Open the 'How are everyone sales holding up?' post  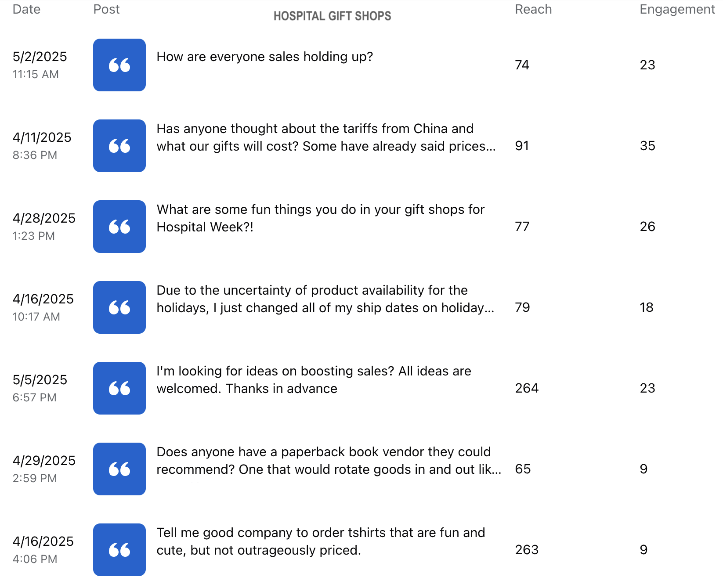[265, 57]
